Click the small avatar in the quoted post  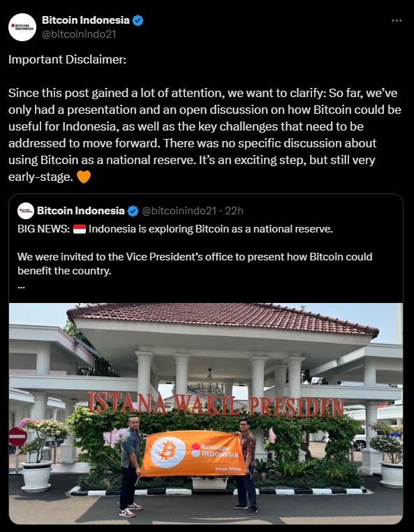click(x=26, y=211)
